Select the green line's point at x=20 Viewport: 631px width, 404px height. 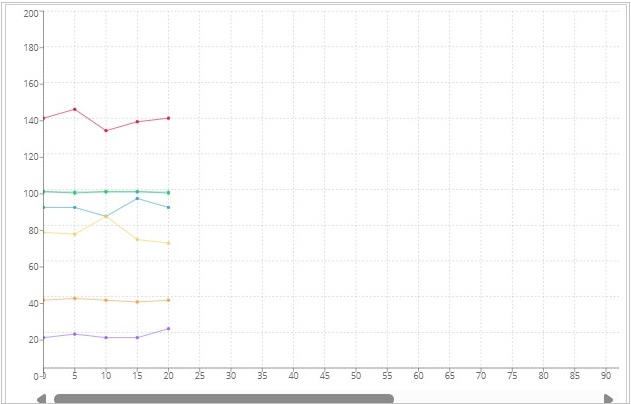point(168,192)
